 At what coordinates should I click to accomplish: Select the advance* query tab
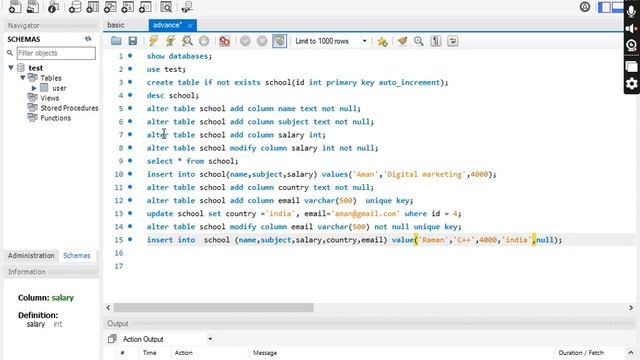tap(167, 25)
